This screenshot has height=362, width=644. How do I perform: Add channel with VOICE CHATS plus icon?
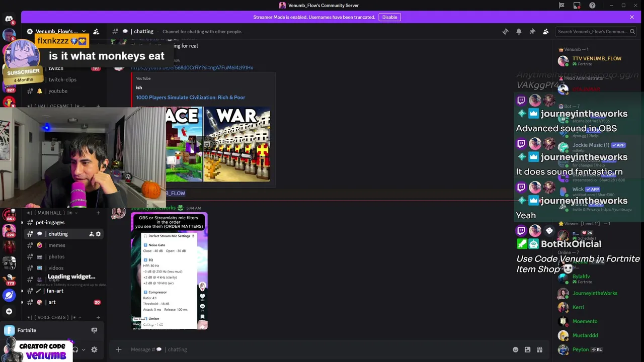click(98, 317)
